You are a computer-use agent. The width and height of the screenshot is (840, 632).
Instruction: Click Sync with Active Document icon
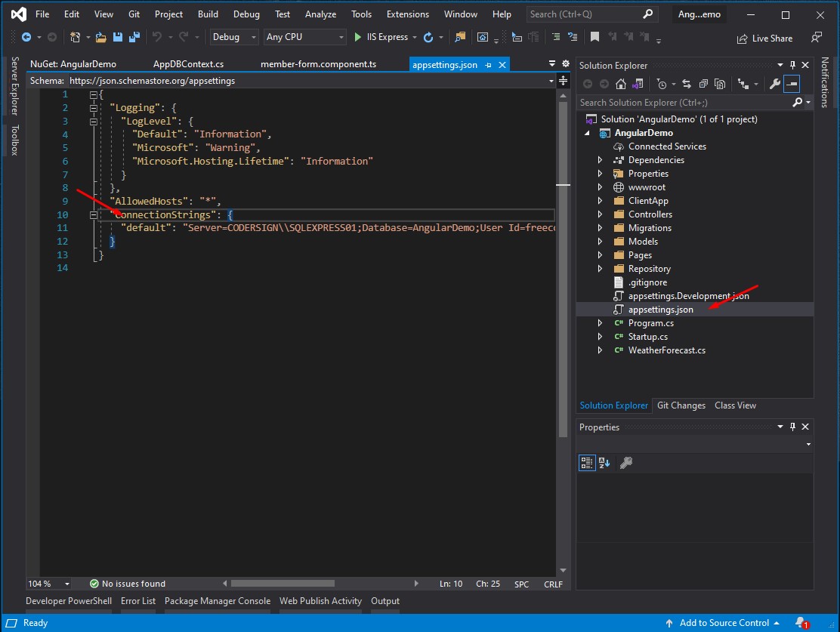[687, 84]
